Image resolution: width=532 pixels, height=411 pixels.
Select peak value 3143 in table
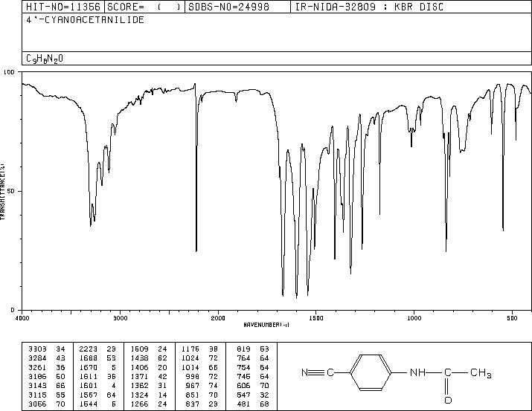click(x=37, y=386)
